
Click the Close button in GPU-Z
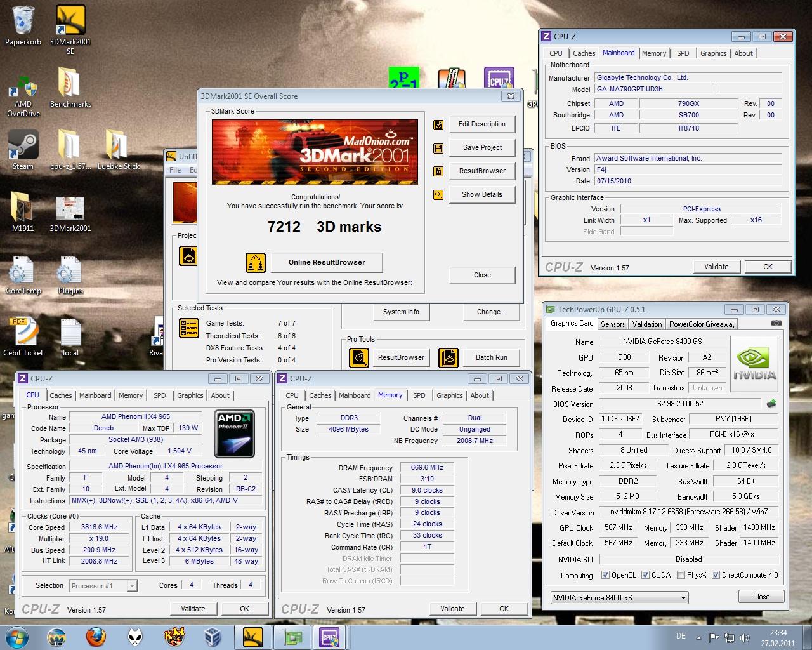tap(761, 597)
